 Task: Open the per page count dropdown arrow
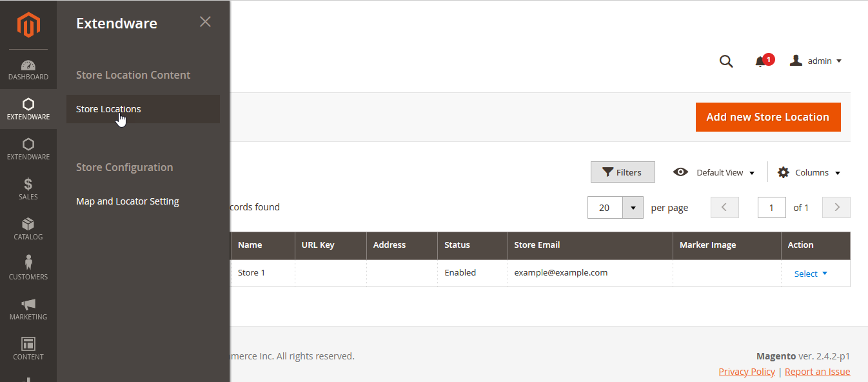click(633, 208)
